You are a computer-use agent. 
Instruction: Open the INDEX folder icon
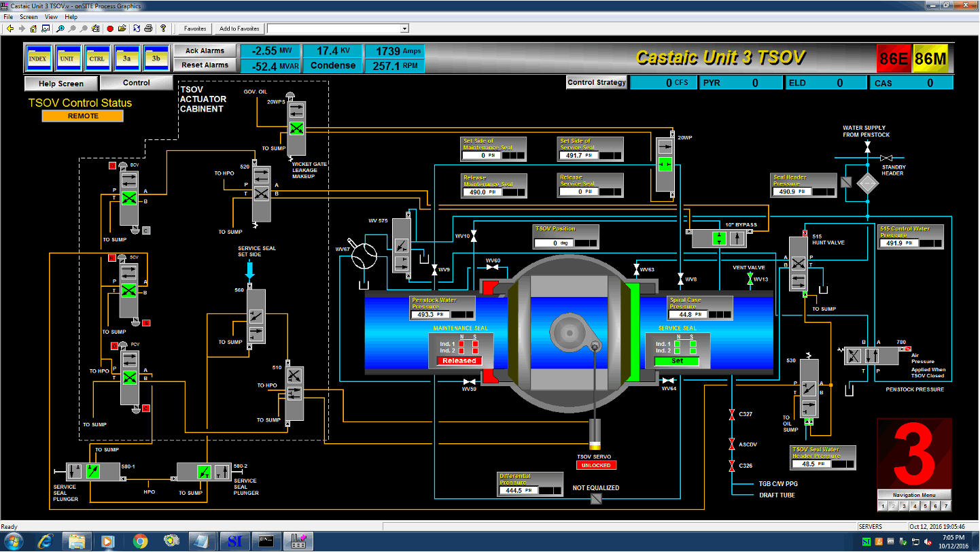pos(38,58)
